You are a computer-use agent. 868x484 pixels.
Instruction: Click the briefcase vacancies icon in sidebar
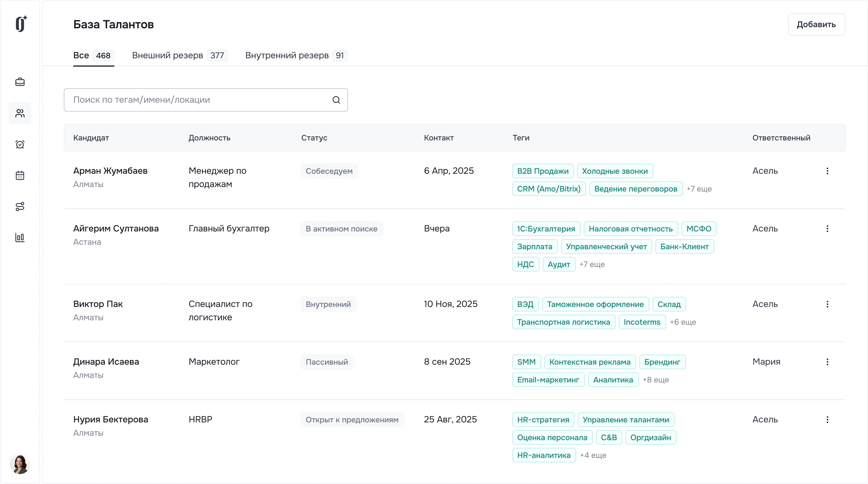(20, 82)
